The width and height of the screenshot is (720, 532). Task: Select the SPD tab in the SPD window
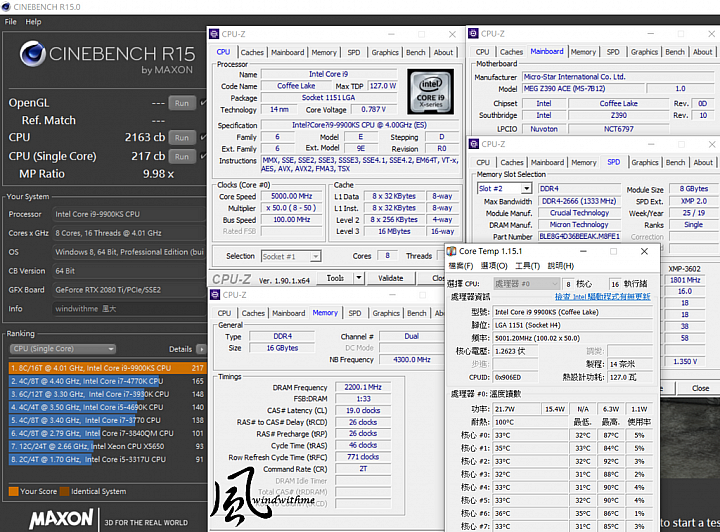(613, 162)
